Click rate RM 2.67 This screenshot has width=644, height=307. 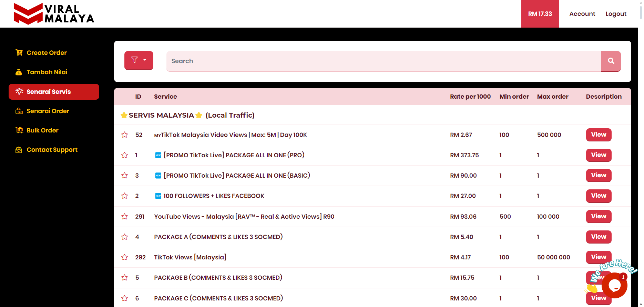pyautogui.click(x=461, y=135)
